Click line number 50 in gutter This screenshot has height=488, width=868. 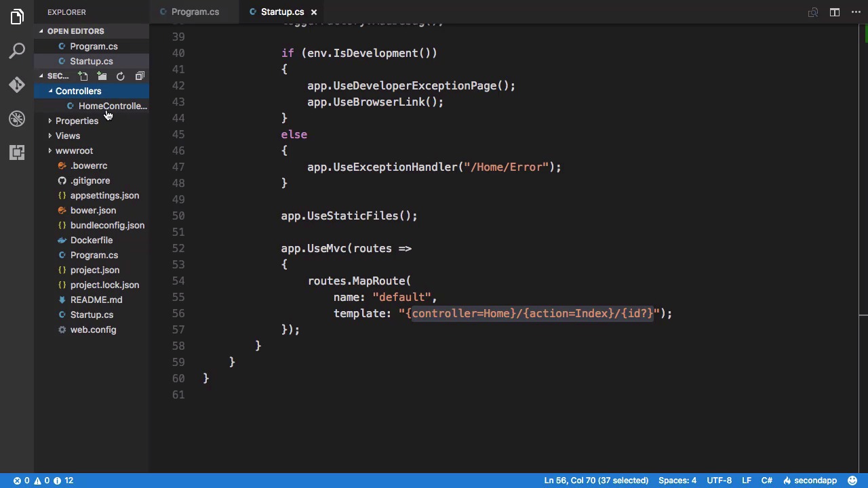pos(178,216)
